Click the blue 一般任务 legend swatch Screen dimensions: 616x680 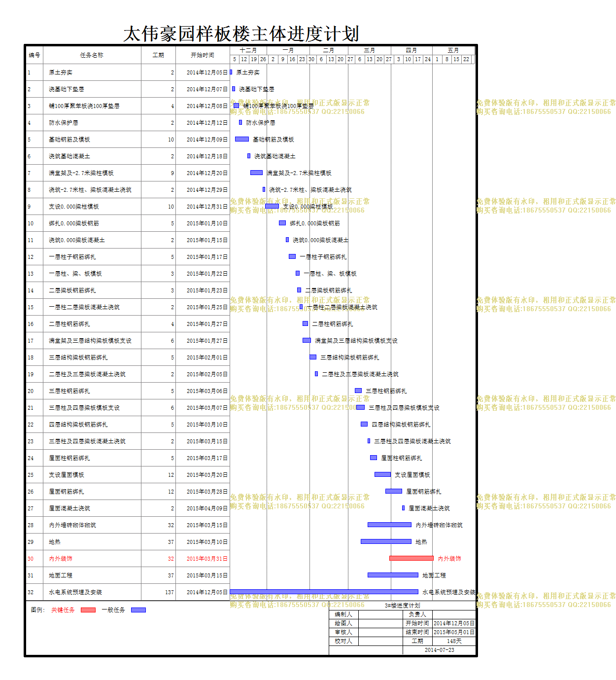coord(138,610)
